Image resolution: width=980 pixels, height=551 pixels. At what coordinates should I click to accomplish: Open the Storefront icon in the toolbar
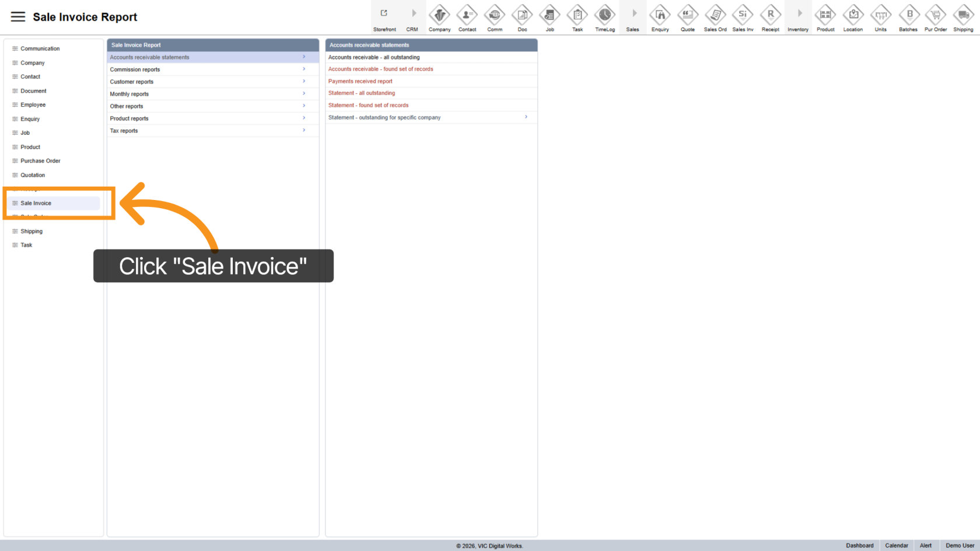click(x=384, y=17)
